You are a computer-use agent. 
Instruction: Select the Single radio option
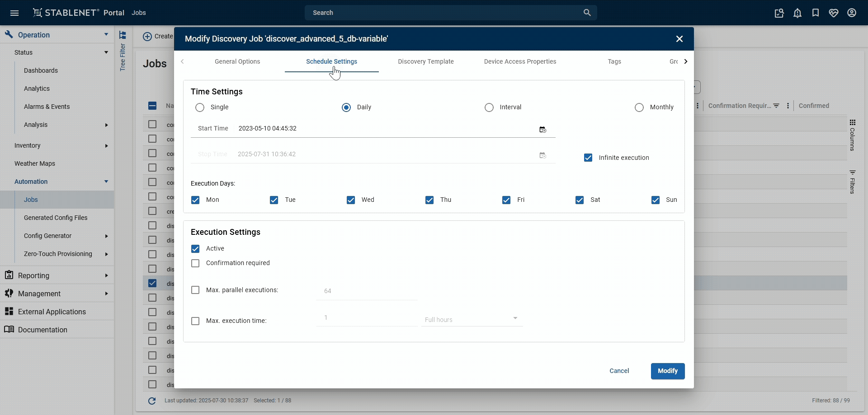pos(200,107)
